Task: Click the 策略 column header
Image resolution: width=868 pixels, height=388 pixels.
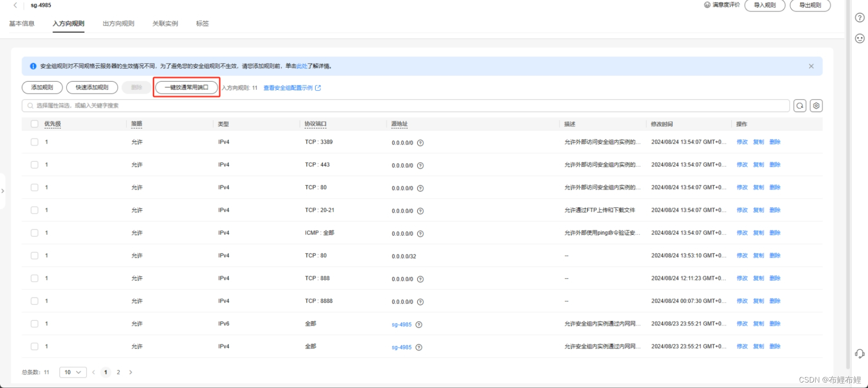Action: click(137, 124)
